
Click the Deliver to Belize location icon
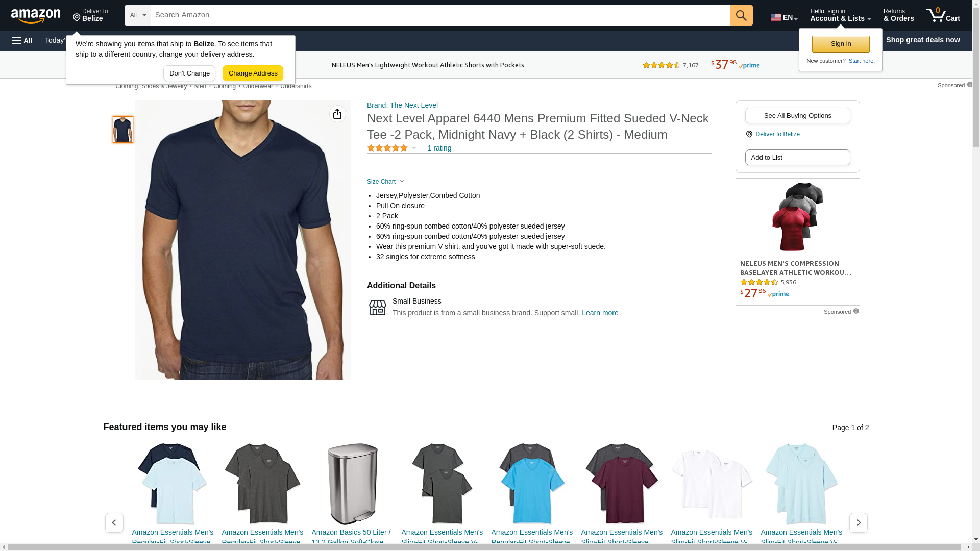click(x=77, y=18)
